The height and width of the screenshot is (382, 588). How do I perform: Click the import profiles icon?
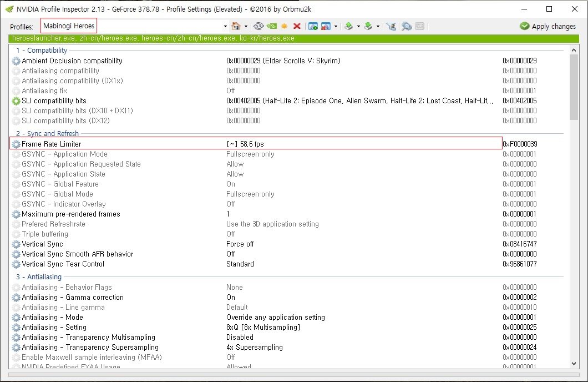[369, 26]
